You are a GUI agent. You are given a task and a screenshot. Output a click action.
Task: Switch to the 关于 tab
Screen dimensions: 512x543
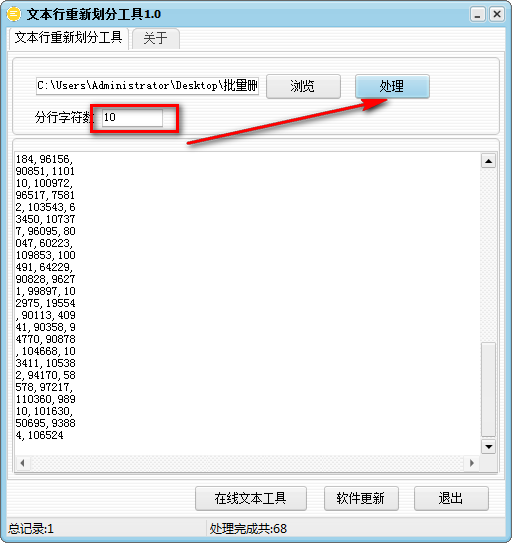155,38
